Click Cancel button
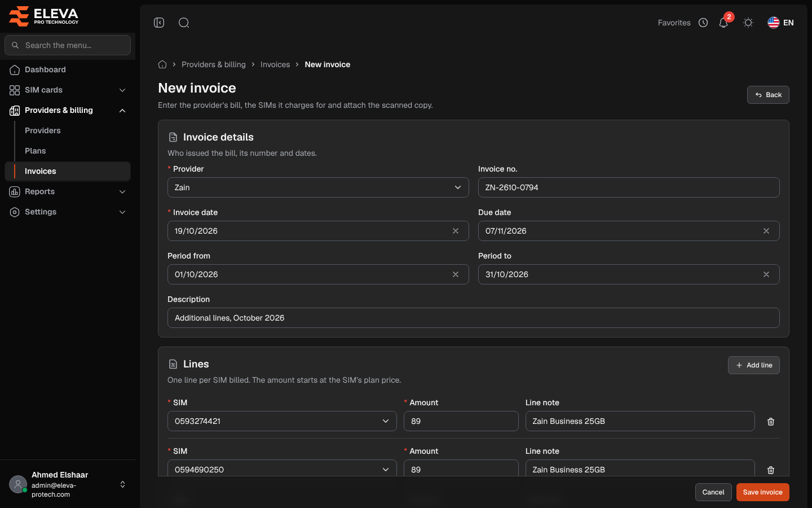The height and width of the screenshot is (508, 812). click(x=713, y=492)
